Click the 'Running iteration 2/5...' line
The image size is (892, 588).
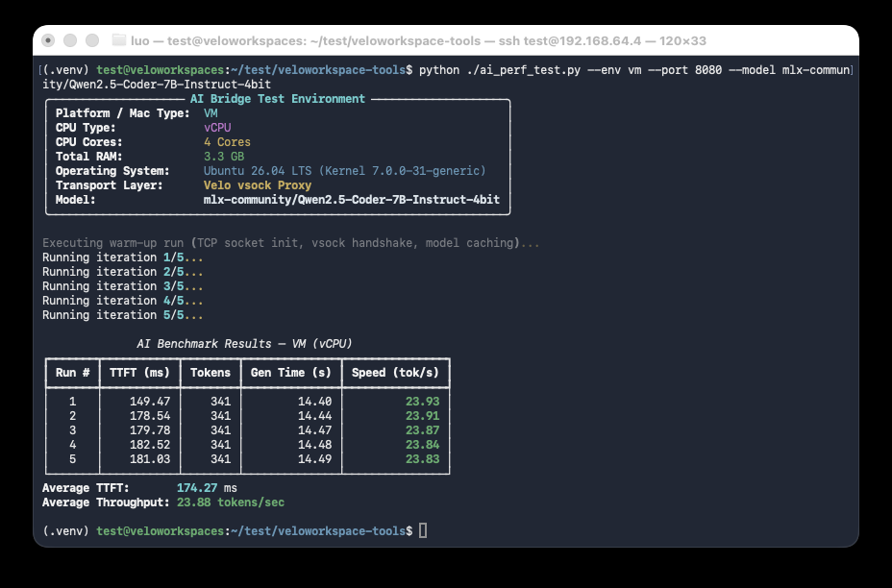[x=122, y=272]
